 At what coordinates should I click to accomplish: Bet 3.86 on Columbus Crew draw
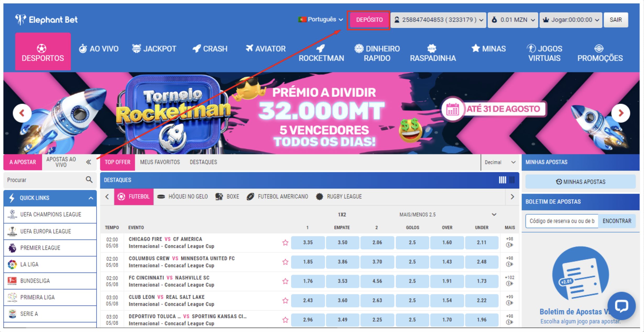pos(342,262)
